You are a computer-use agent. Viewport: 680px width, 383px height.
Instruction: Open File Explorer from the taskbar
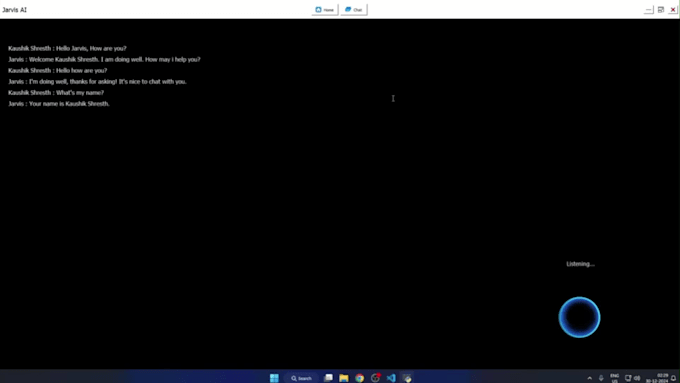344,378
